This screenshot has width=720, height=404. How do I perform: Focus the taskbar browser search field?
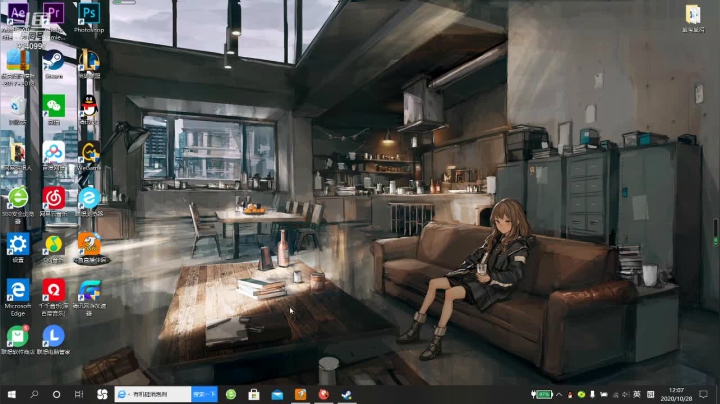click(153, 394)
